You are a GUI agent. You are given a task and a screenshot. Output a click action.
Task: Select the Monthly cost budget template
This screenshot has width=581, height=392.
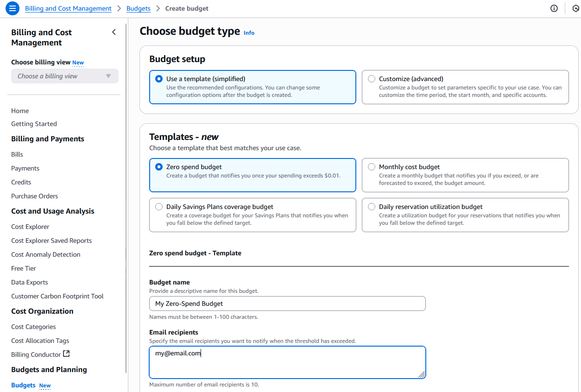click(x=372, y=167)
